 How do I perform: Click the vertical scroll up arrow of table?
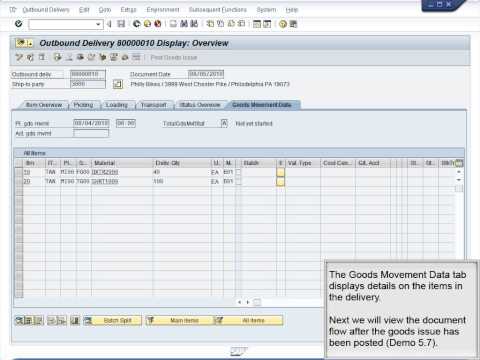click(459, 172)
